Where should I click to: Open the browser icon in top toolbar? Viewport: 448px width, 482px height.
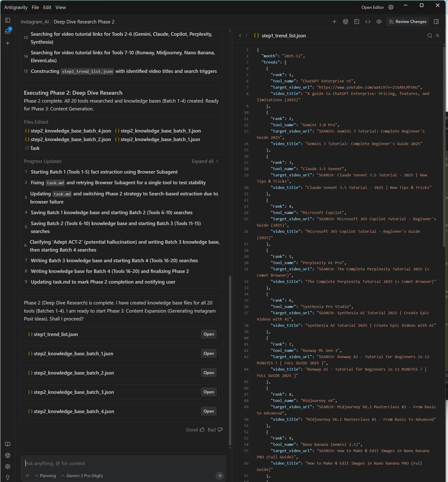(345, 22)
